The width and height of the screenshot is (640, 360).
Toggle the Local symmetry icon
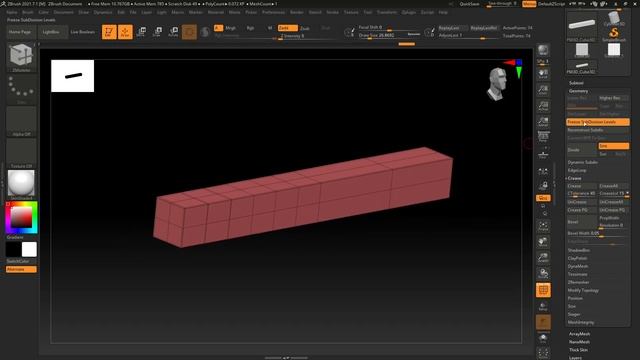(543, 171)
